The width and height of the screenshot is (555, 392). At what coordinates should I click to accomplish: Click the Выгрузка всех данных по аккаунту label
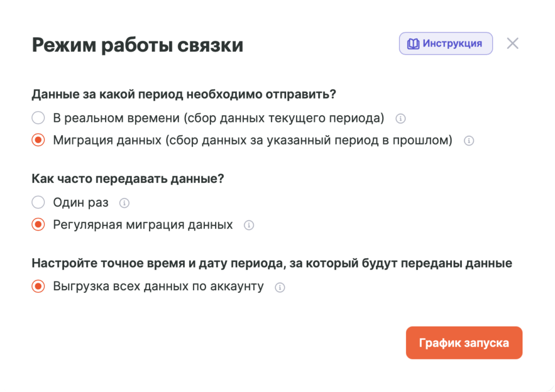click(x=158, y=286)
